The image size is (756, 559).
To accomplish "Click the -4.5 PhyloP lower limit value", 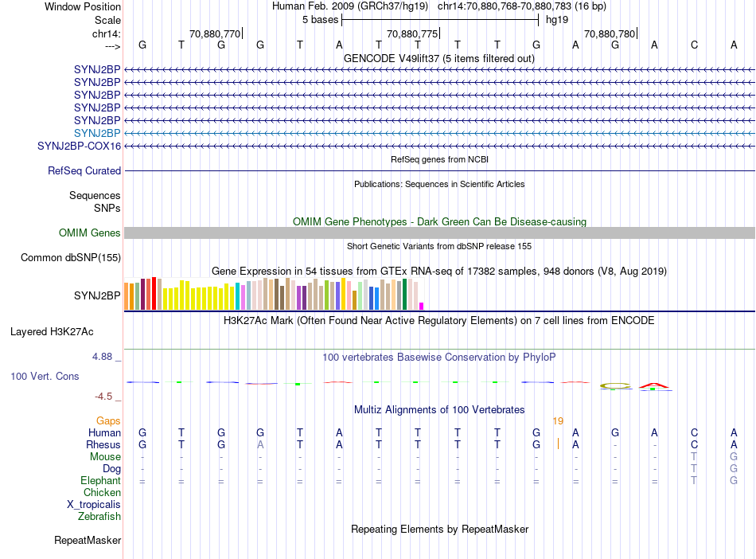I will point(103,397).
